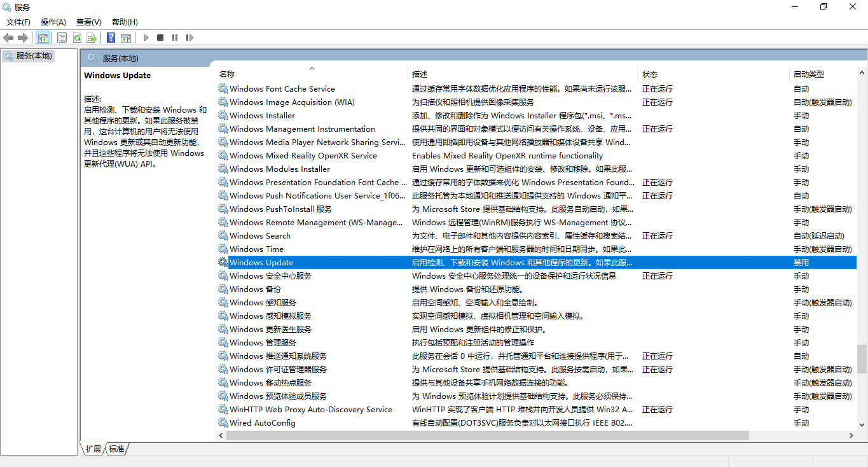The image size is (868, 467).
Task: Select Windows 推送通知系统服务 row
Action: [x=537, y=356]
